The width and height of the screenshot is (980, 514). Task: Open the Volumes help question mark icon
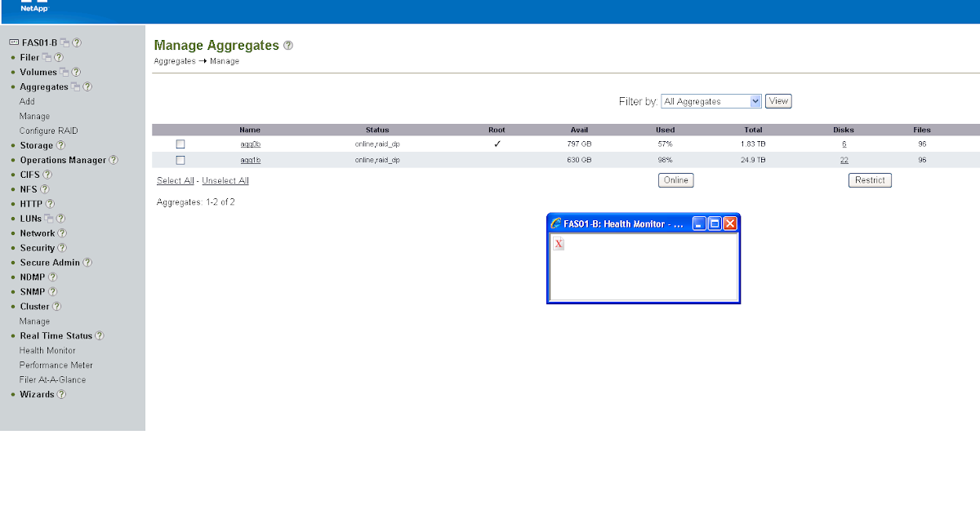click(76, 72)
